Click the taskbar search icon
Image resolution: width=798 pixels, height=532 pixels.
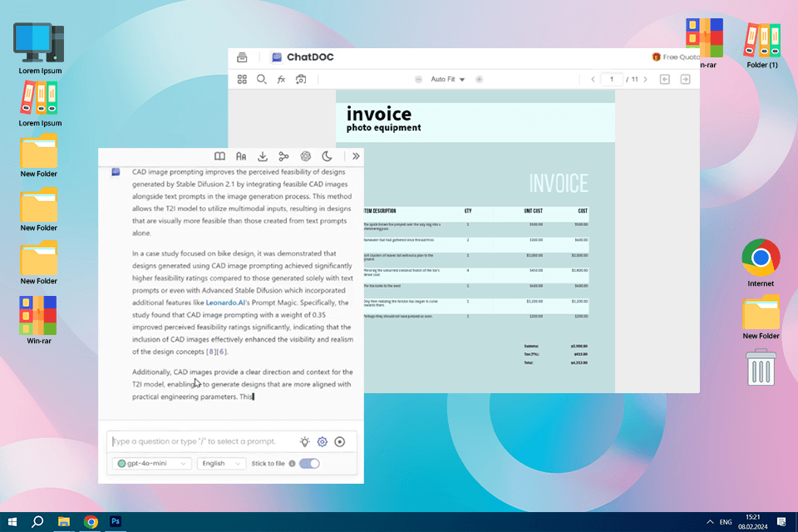pos(37,521)
